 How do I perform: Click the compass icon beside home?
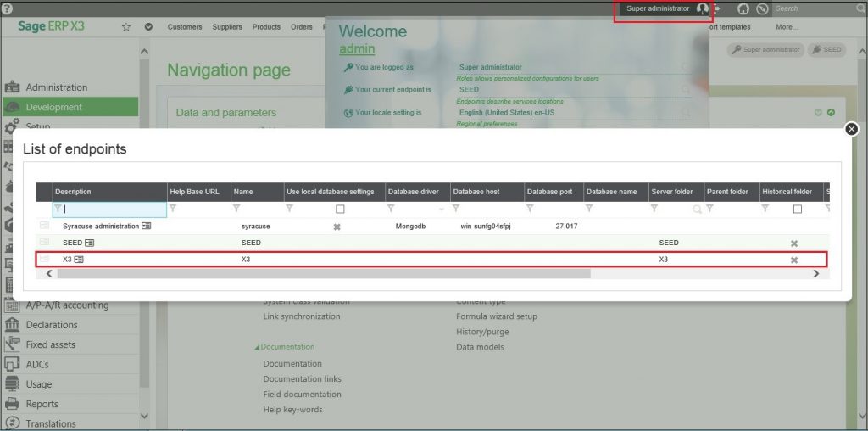click(762, 8)
